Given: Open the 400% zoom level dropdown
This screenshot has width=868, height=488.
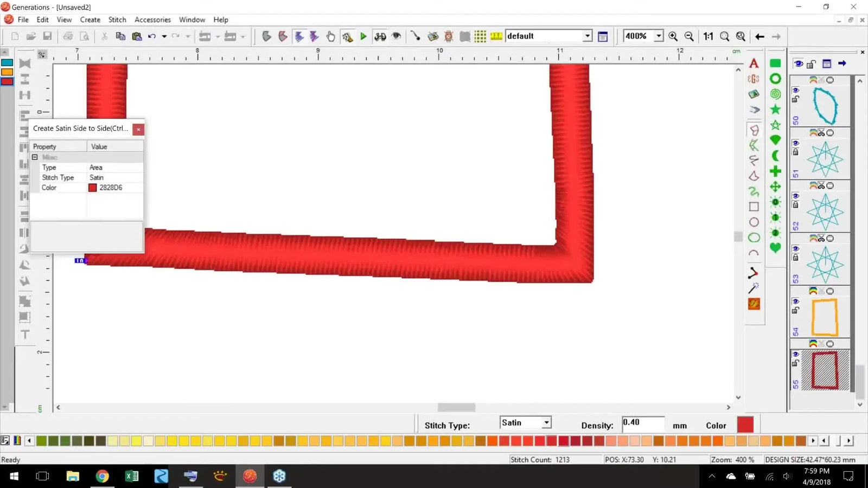Looking at the screenshot, I should [658, 36].
